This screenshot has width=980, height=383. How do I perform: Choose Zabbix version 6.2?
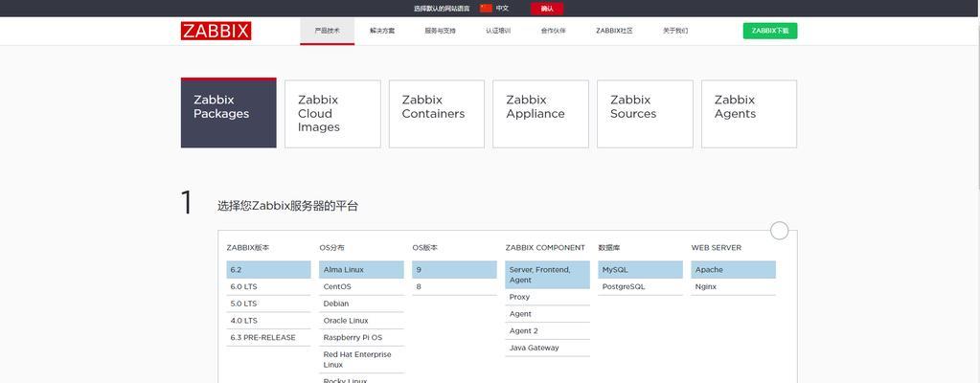(x=269, y=270)
